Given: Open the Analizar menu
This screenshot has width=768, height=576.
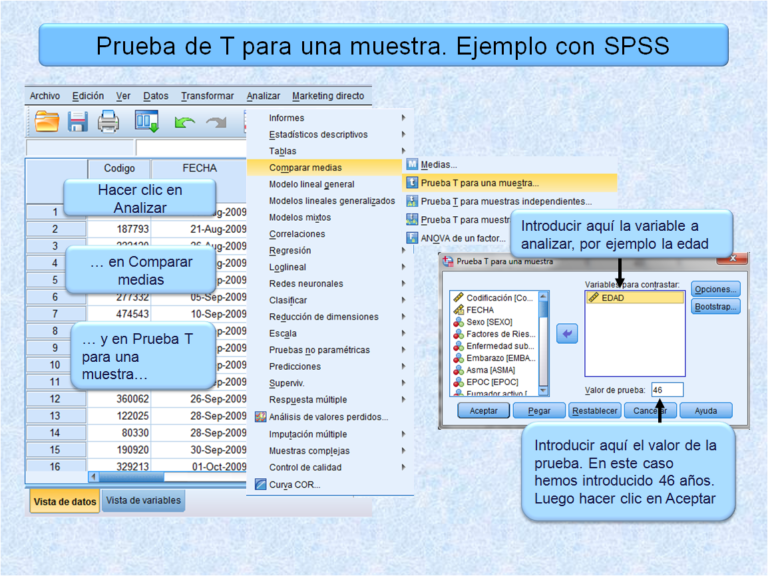Looking at the screenshot, I should tap(264, 96).
